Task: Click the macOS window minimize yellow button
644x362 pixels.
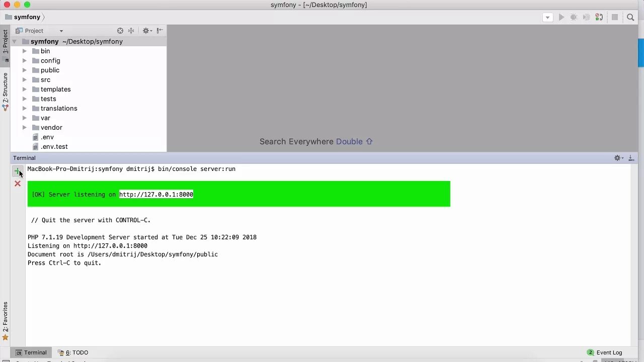Action: point(17,5)
